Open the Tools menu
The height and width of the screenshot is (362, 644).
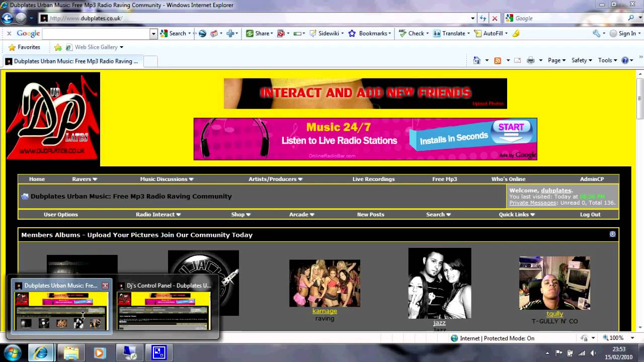point(607,60)
